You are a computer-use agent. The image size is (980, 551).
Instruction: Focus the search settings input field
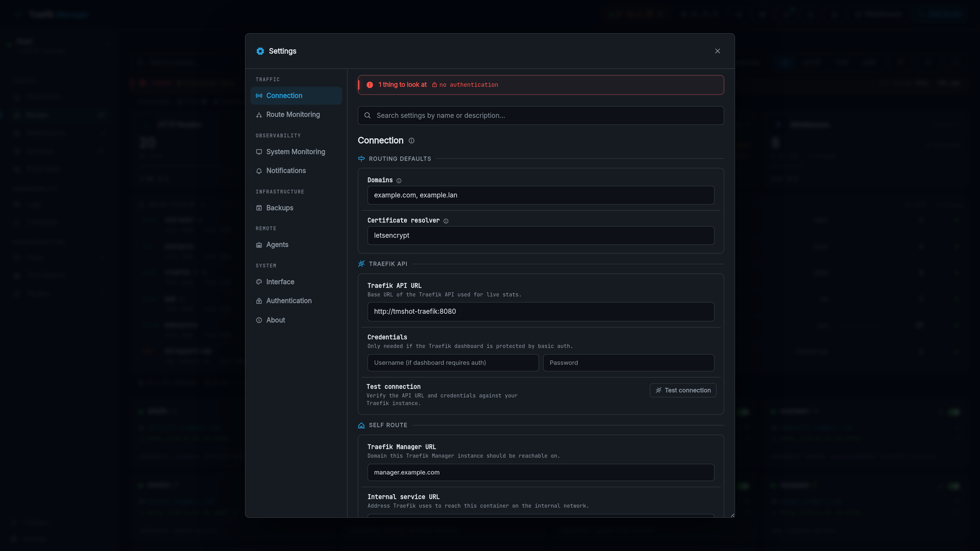click(x=541, y=116)
